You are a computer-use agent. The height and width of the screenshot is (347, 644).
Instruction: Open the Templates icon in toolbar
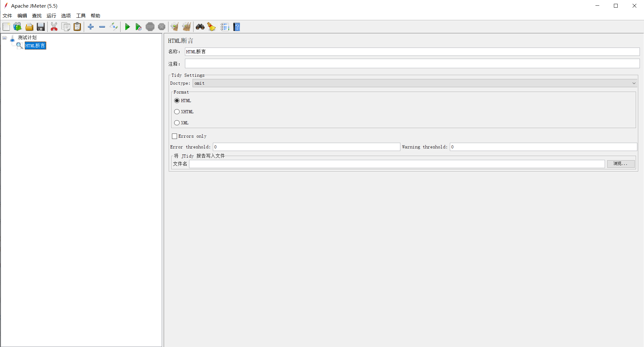(17, 27)
